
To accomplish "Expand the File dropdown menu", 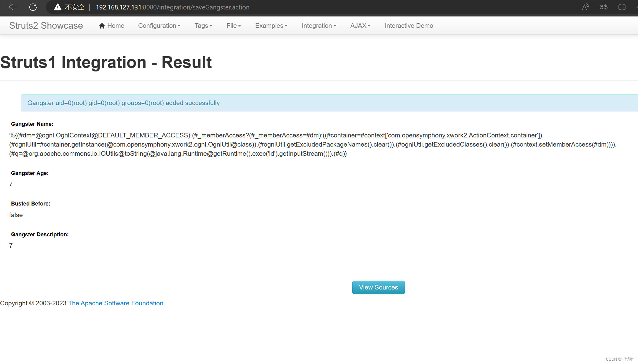I will tap(234, 26).
